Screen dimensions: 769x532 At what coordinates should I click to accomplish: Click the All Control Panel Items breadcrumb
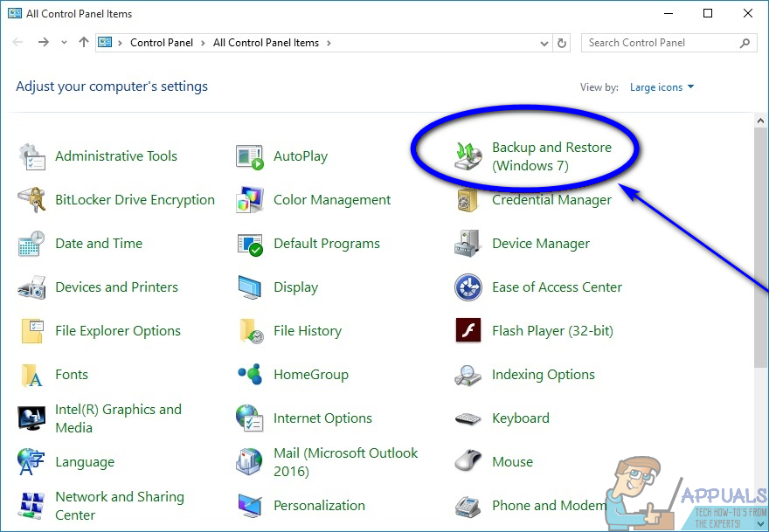[x=266, y=43]
